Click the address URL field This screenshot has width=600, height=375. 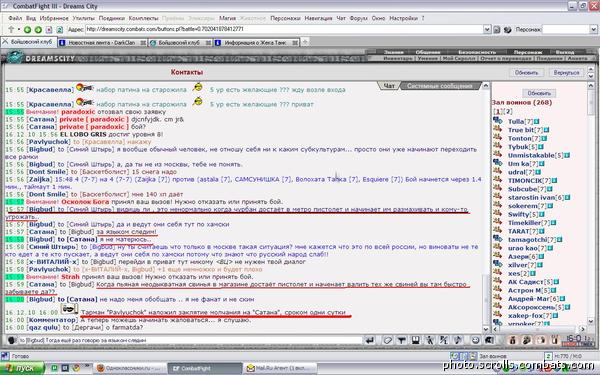coord(284,29)
